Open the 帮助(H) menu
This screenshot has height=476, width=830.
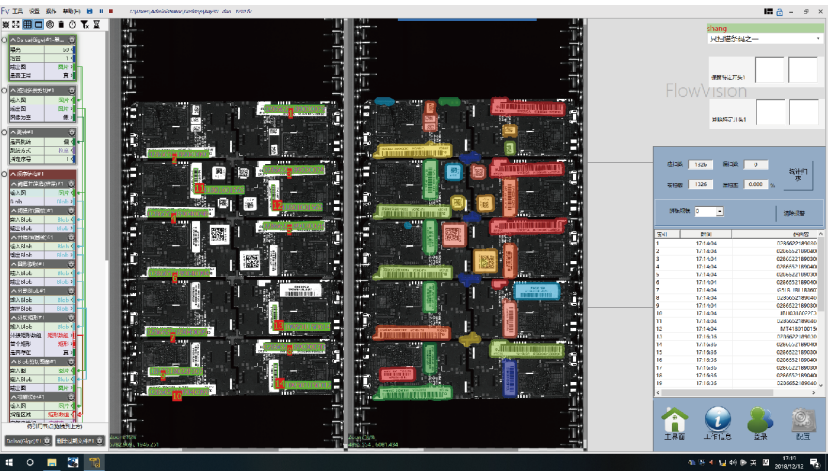tap(71, 11)
